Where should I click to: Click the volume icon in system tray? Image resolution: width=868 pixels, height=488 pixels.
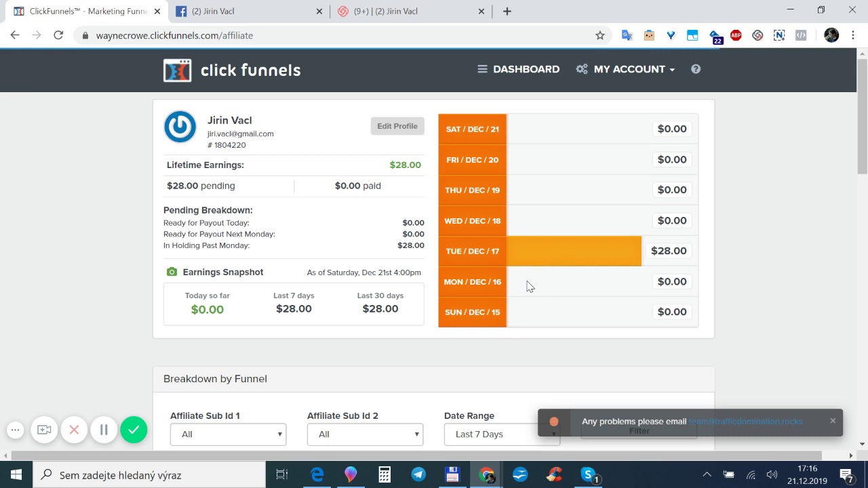(x=772, y=475)
